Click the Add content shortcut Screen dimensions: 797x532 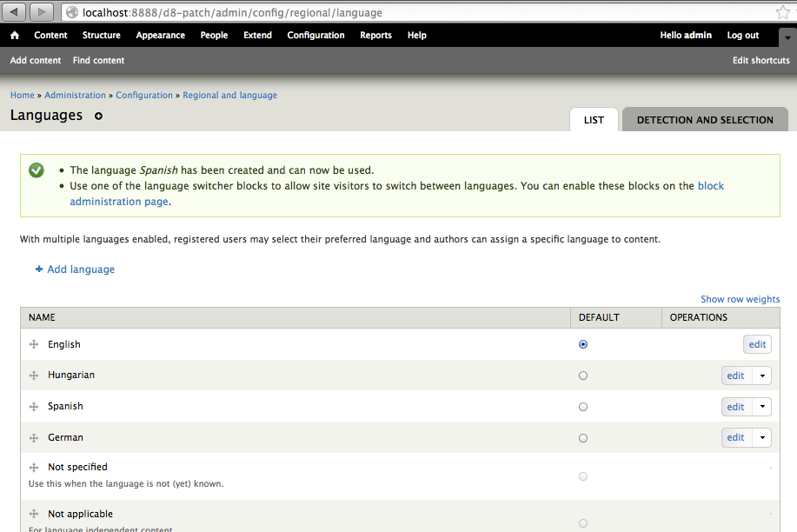pos(36,60)
